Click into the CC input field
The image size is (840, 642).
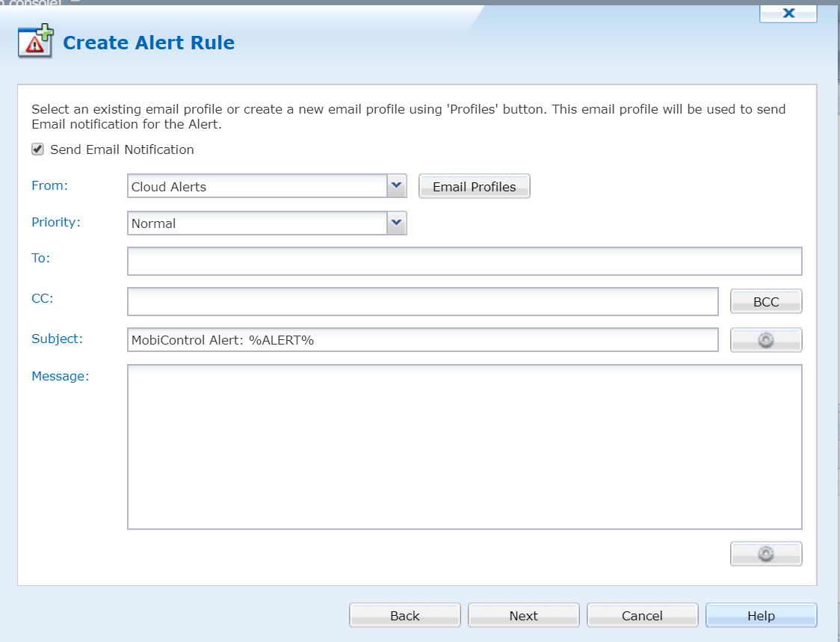[422, 301]
